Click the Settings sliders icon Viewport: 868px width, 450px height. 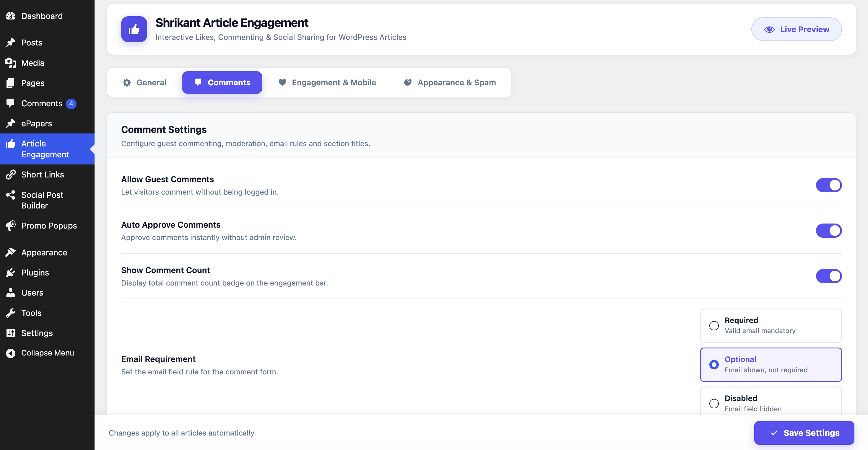click(x=11, y=333)
